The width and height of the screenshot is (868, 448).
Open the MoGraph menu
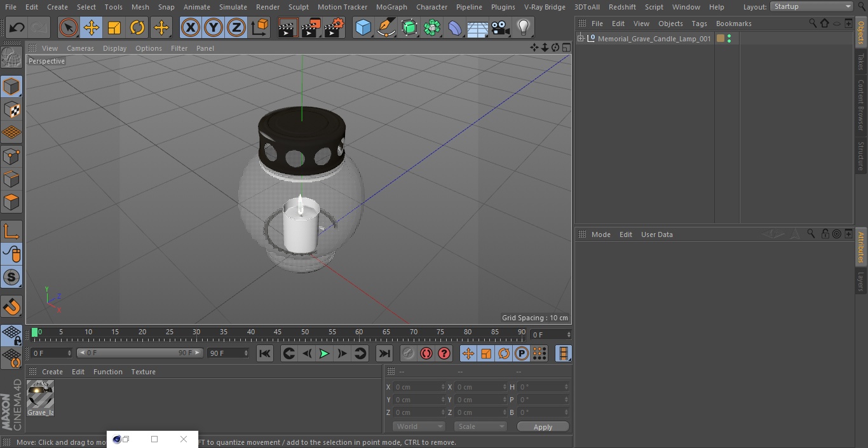(x=391, y=7)
